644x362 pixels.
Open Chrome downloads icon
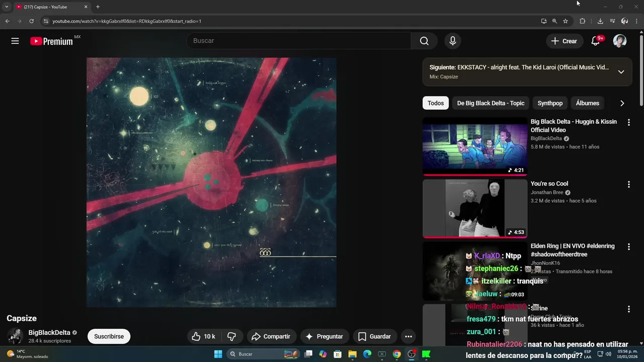(x=600, y=21)
